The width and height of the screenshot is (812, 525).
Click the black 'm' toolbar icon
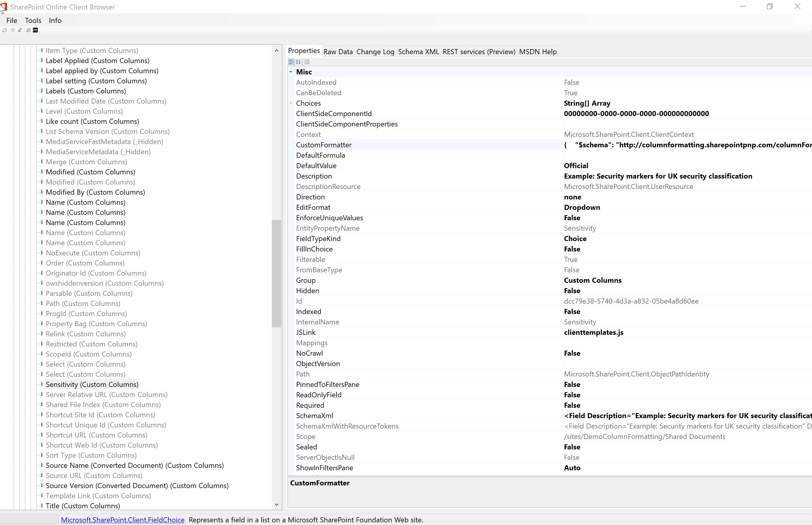pyautogui.click(x=35, y=30)
